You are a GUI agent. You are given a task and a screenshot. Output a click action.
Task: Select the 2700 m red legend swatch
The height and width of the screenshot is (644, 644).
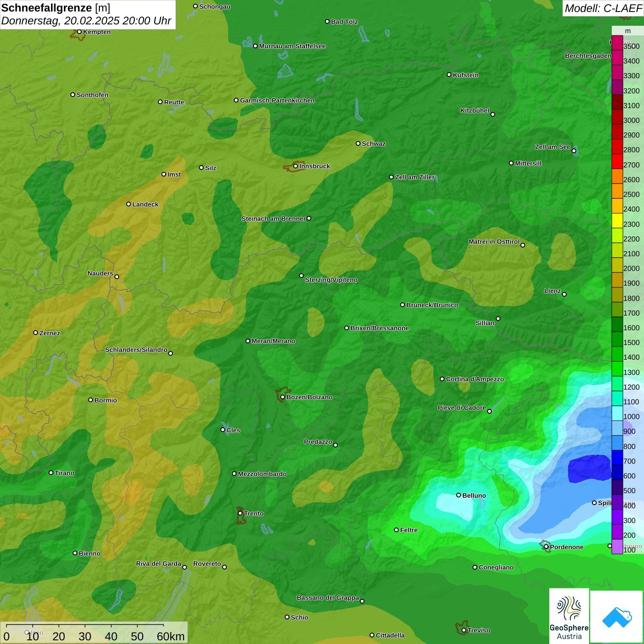point(617,161)
